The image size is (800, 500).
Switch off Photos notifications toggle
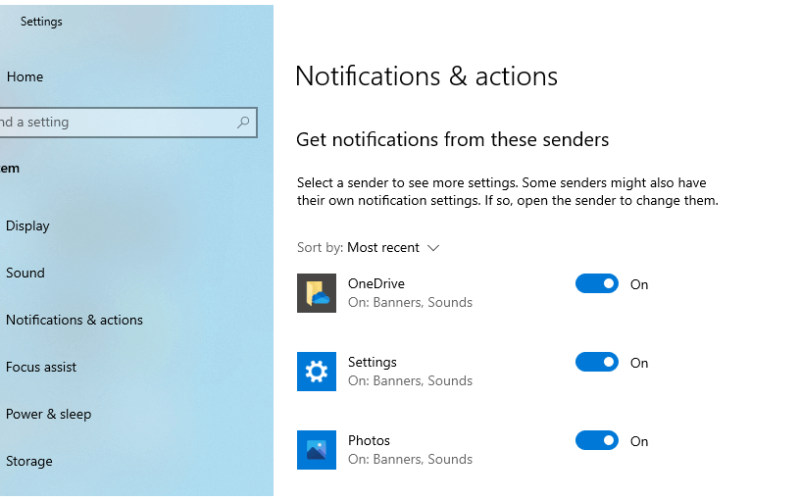[596, 441]
